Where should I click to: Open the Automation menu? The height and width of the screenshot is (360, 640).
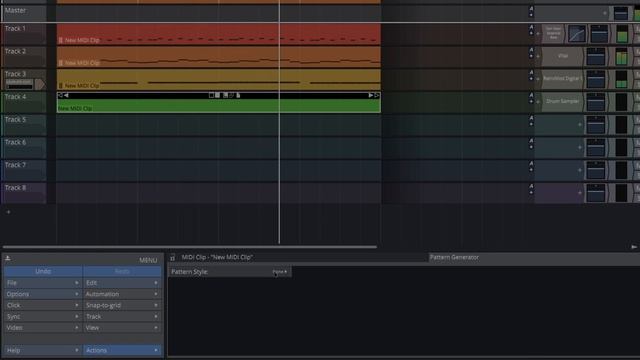(x=122, y=294)
